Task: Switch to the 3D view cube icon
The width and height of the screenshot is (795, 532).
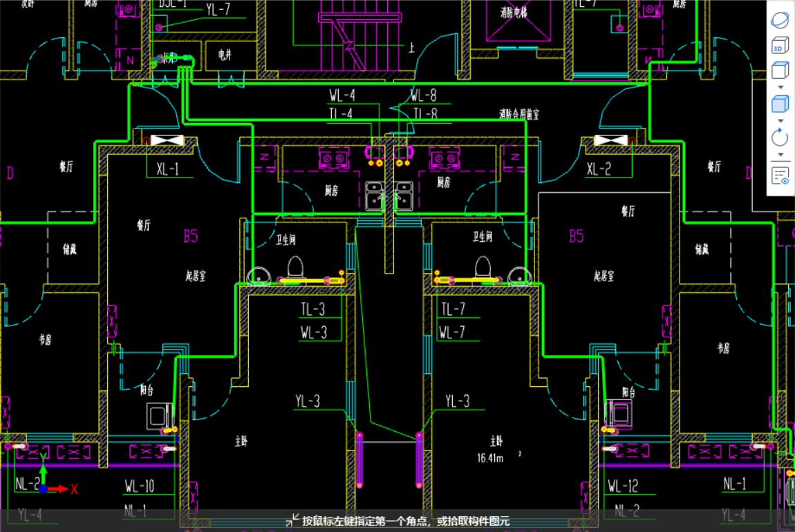Action: 780,45
